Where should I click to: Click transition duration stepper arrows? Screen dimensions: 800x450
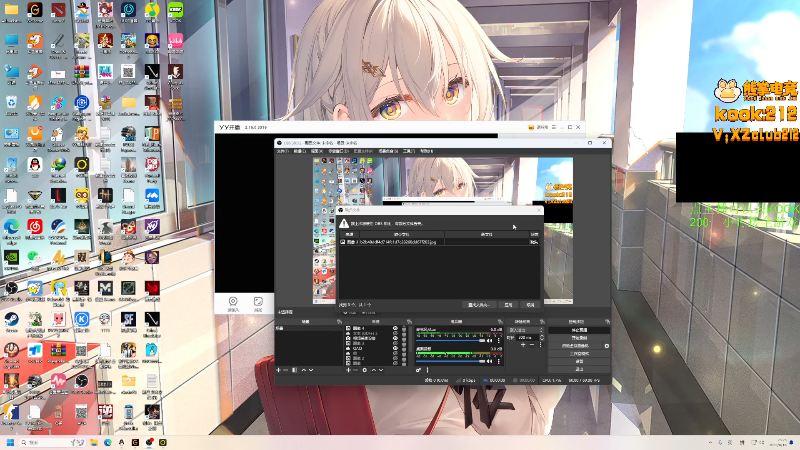(x=542, y=338)
